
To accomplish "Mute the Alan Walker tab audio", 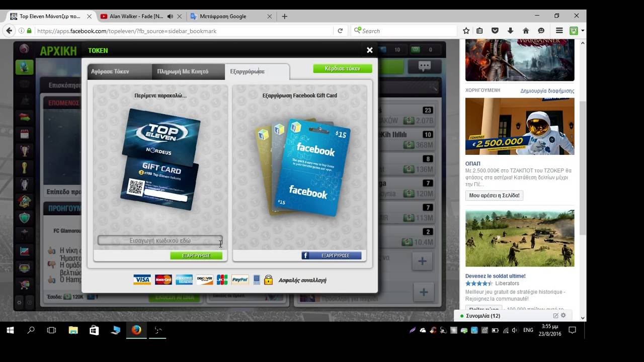I will pyautogui.click(x=170, y=16).
